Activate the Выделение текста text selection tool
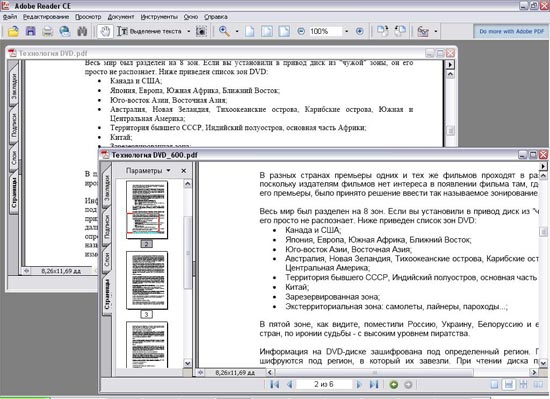This screenshot has height=399, width=550. pyautogui.click(x=149, y=32)
